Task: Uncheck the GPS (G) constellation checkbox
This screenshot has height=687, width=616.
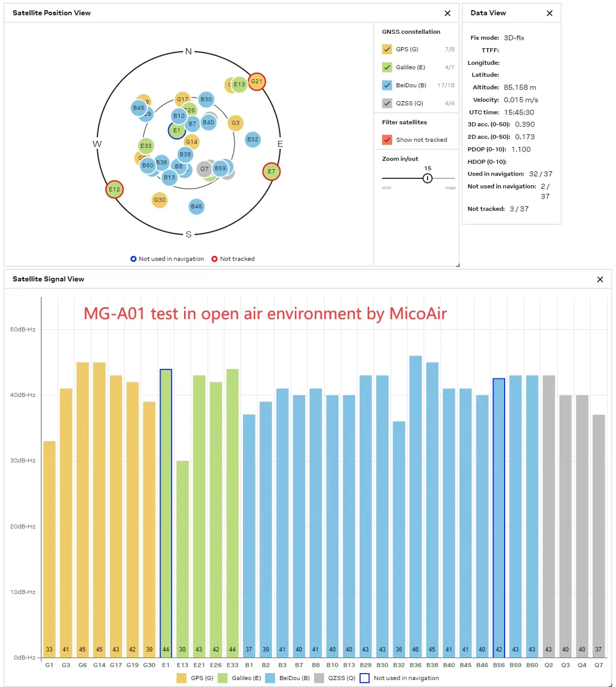Action: [387, 49]
